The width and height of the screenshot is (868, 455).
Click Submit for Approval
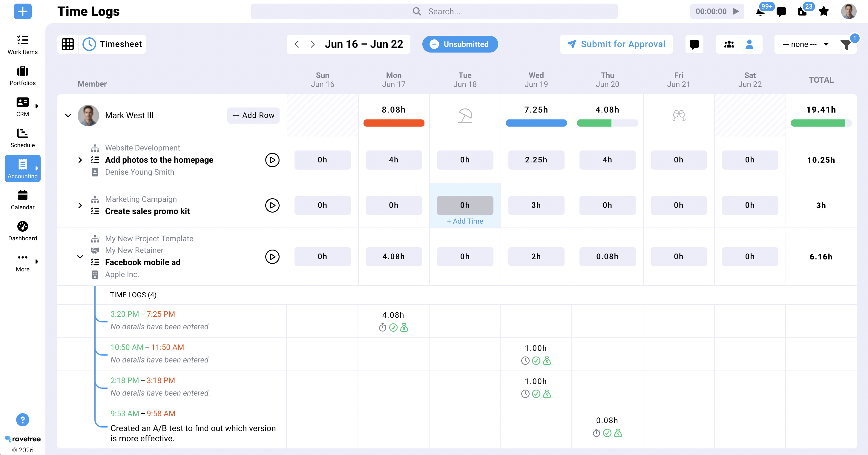coord(616,44)
